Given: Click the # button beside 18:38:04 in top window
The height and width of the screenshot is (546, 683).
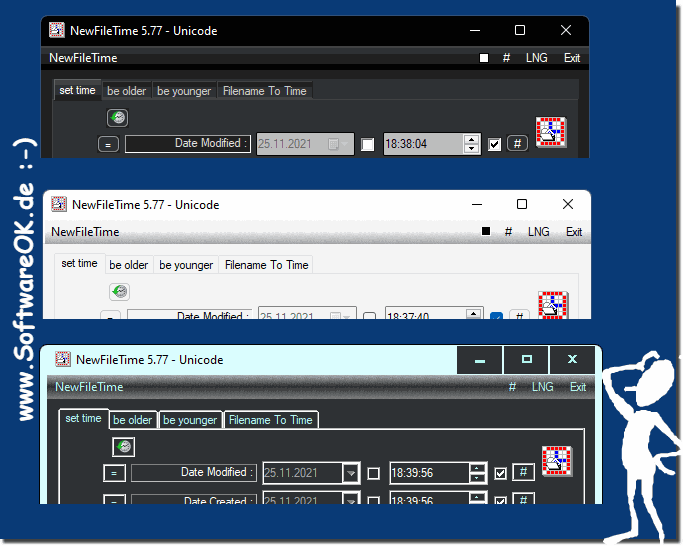Looking at the screenshot, I should (x=517, y=143).
